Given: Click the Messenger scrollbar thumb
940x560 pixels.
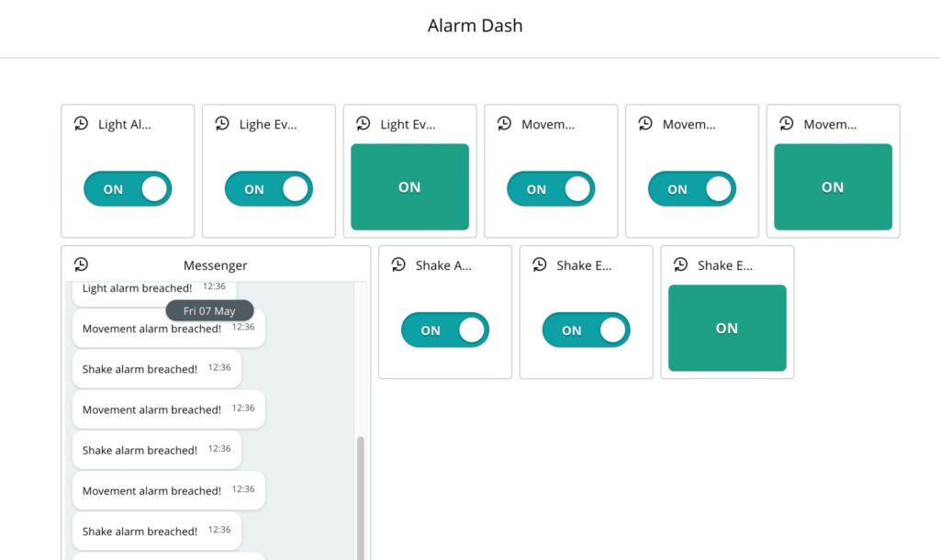Looking at the screenshot, I should pyautogui.click(x=360, y=498).
